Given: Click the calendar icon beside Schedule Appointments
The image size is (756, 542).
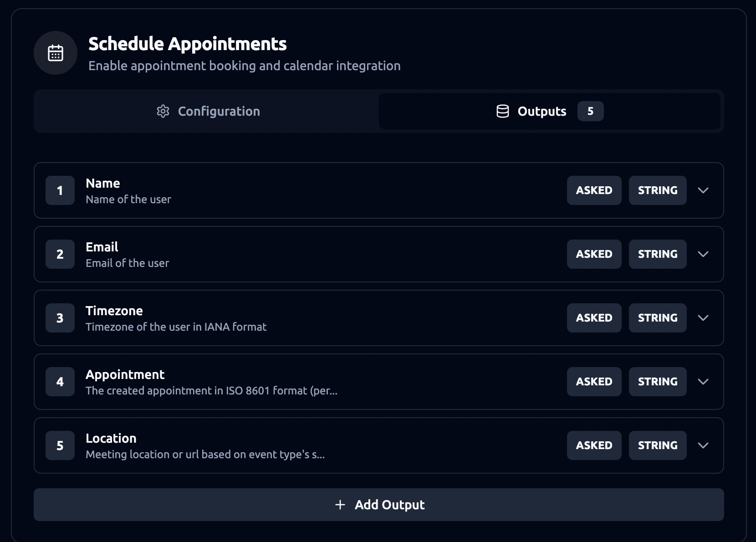Looking at the screenshot, I should [x=56, y=53].
